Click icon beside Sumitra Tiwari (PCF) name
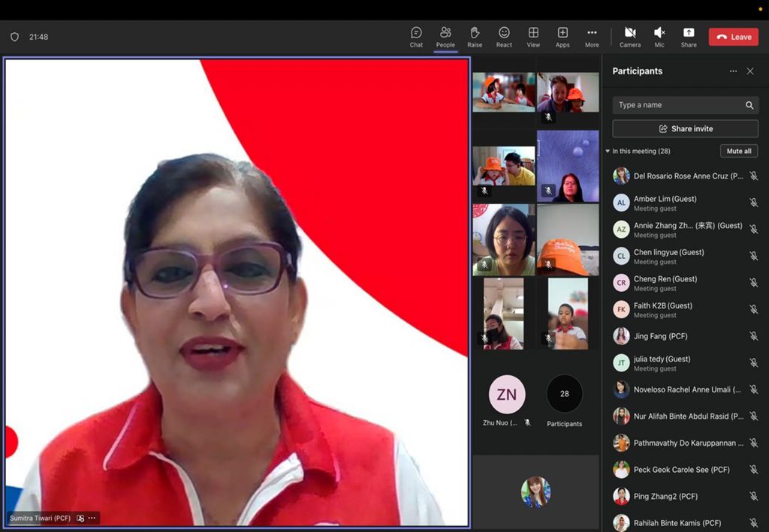Image resolution: width=769 pixels, height=532 pixels. point(80,518)
